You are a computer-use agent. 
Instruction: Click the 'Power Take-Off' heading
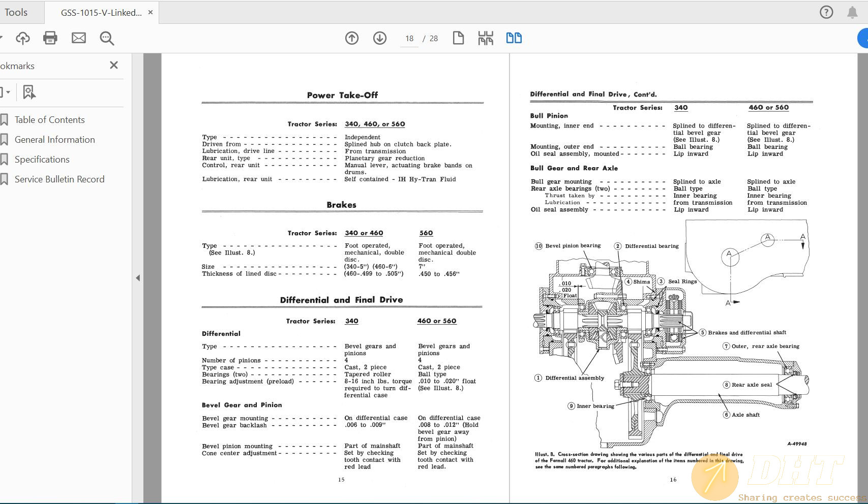pos(342,95)
